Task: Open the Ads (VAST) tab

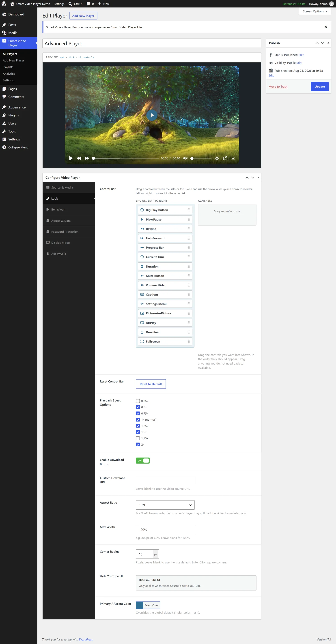Action: [x=69, y=254]
